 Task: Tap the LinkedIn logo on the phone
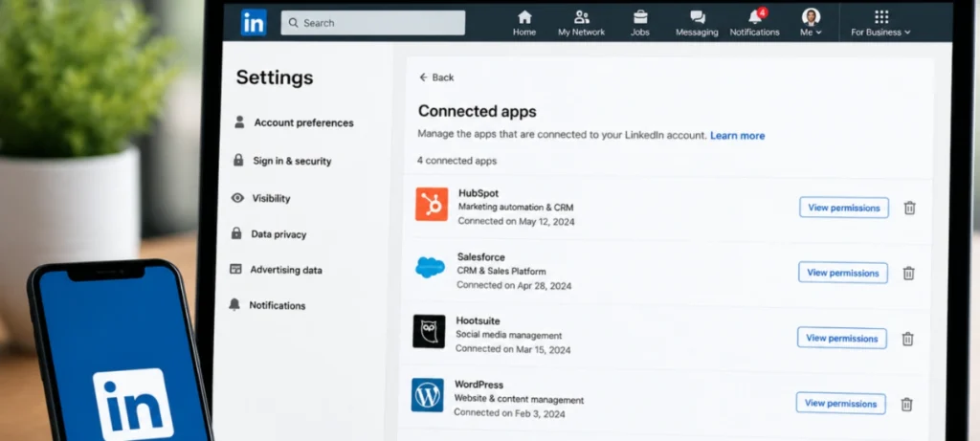133,403
